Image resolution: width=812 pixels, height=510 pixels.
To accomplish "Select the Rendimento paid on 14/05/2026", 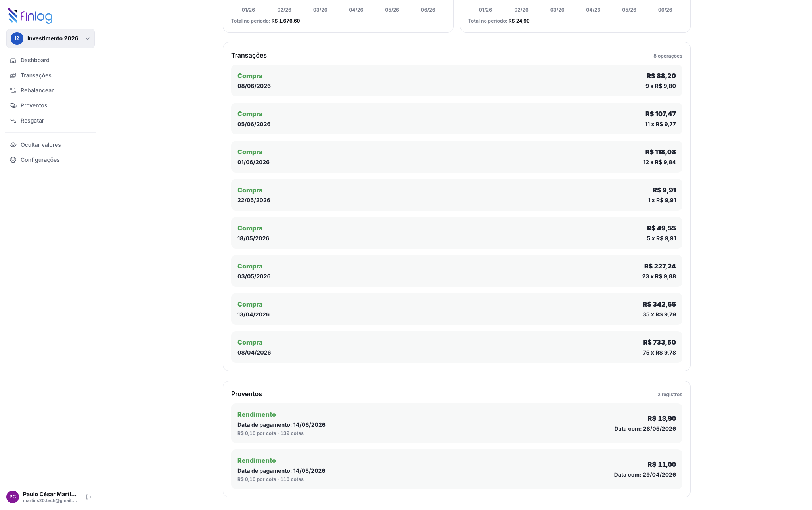I will [457, 469].
